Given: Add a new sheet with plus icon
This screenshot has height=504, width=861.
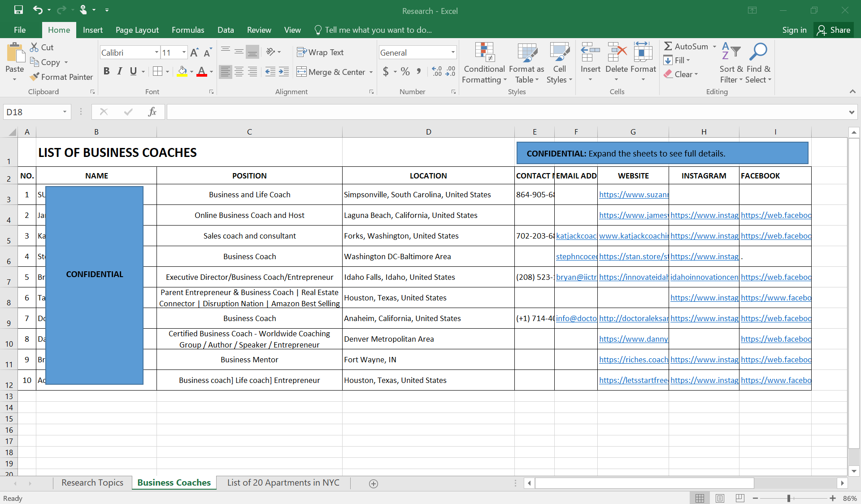Looking at the screenshot, I should [373, 483].
